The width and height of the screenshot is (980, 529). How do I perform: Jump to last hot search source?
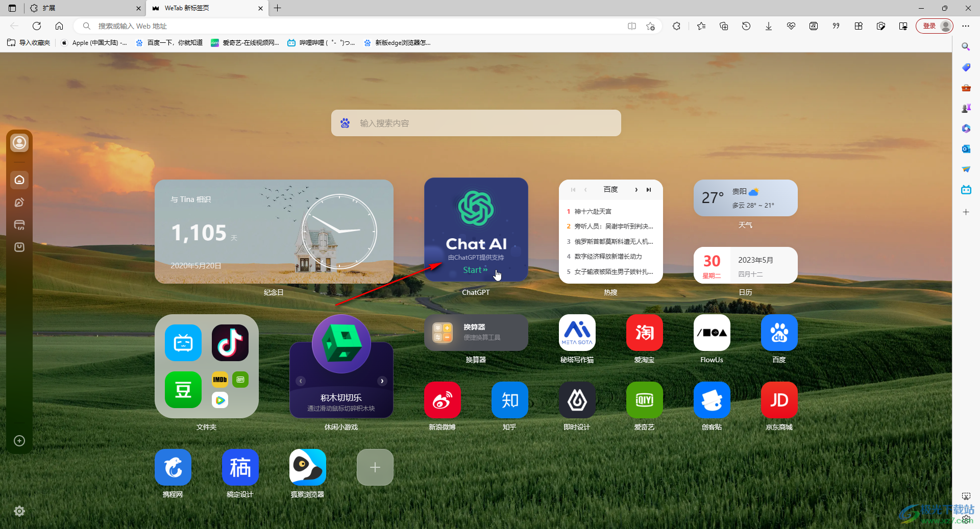(649, 190)
